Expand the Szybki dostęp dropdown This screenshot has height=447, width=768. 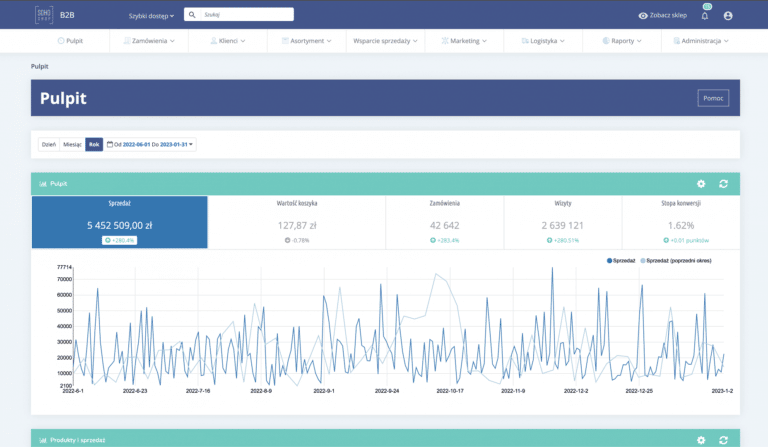(151, 16)
